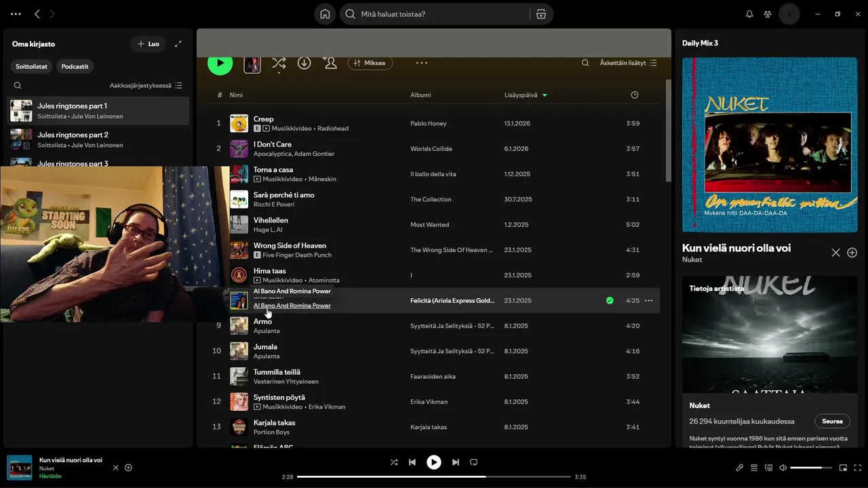Close the Daily Mix 3 now playing panel
Viewport: 868px width, 488px height.
pyautogui.click(x=835, y=253)
